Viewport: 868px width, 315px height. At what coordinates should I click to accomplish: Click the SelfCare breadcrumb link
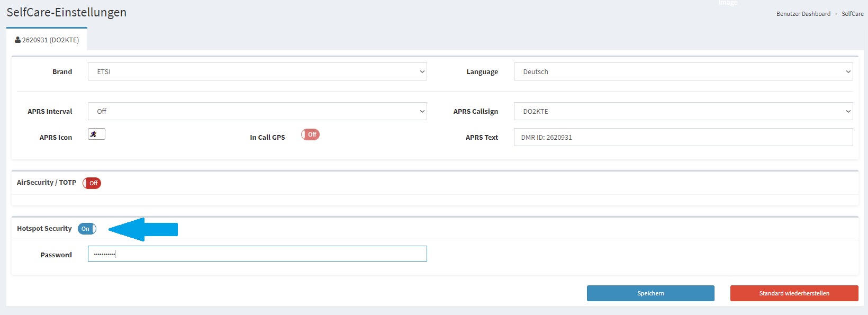pos(852,14)
